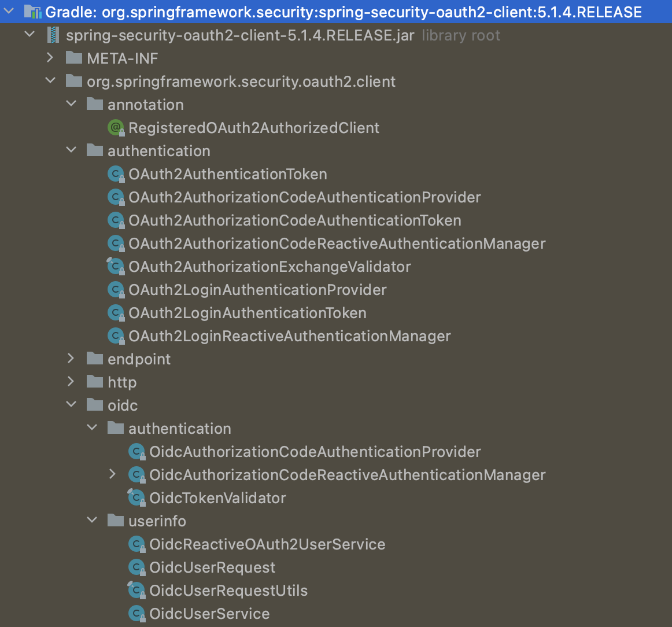Screen dimensions: 672x627
Task: Click the META-INF folder icon
Action: (x=73, y=58)
